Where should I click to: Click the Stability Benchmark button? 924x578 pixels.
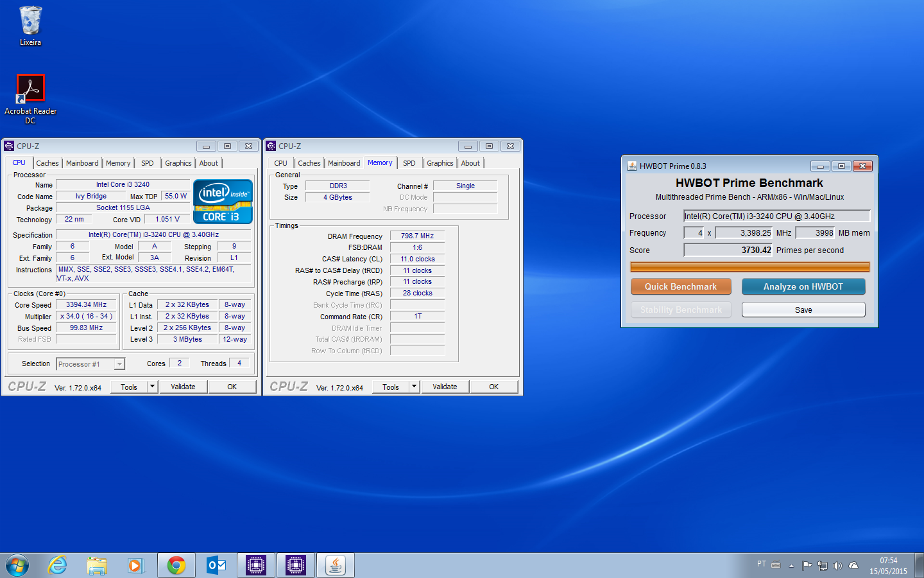(x=681, y=310)
